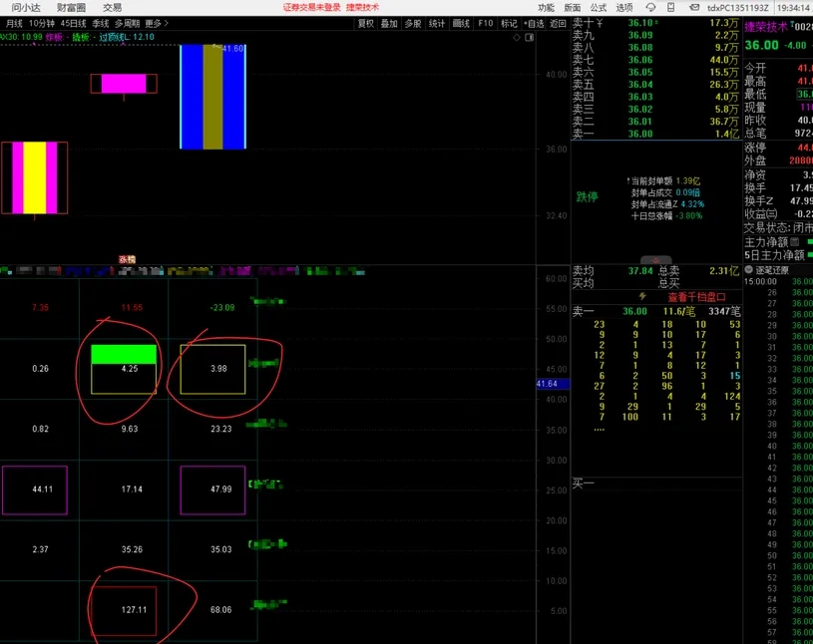Expand the 逐笔还原 panel dropdown
The width and height of the screenshot is (813, 644).
click(748, 269)
